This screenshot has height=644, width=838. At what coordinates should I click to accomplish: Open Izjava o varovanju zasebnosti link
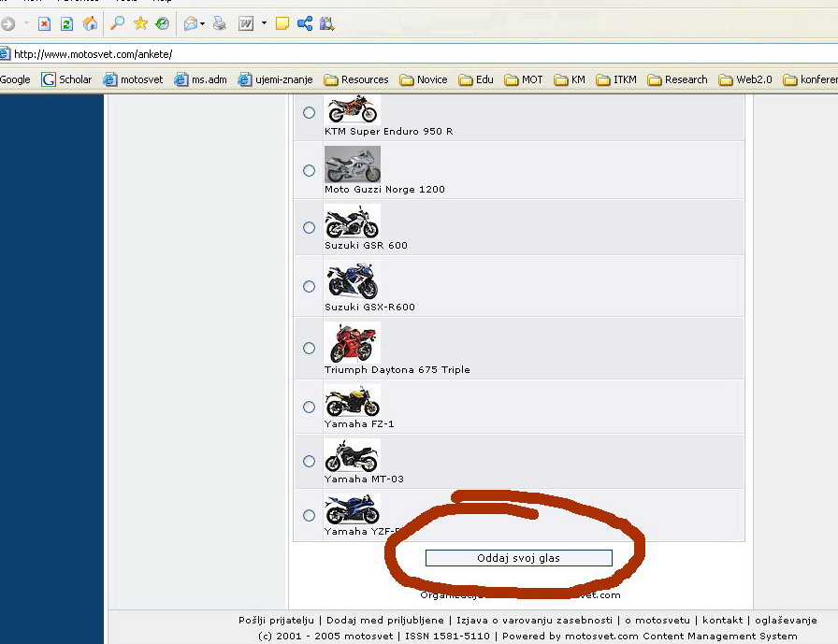(534, 620)
